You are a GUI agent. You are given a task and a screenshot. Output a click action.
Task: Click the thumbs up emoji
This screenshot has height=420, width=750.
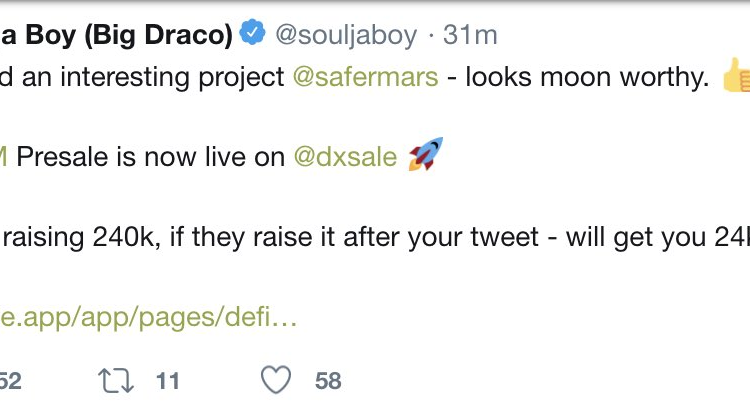pos(736,78)
